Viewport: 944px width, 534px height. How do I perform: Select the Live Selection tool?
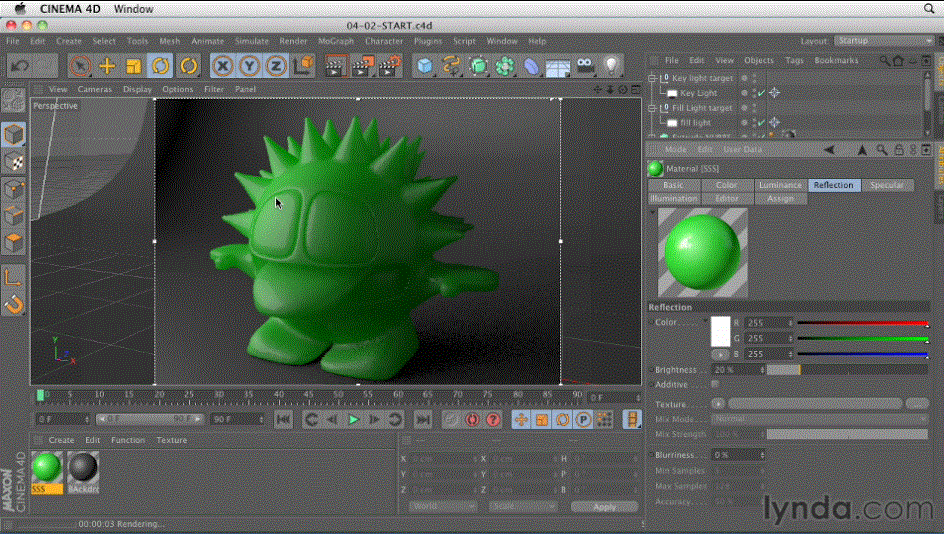tap(80, 66)
